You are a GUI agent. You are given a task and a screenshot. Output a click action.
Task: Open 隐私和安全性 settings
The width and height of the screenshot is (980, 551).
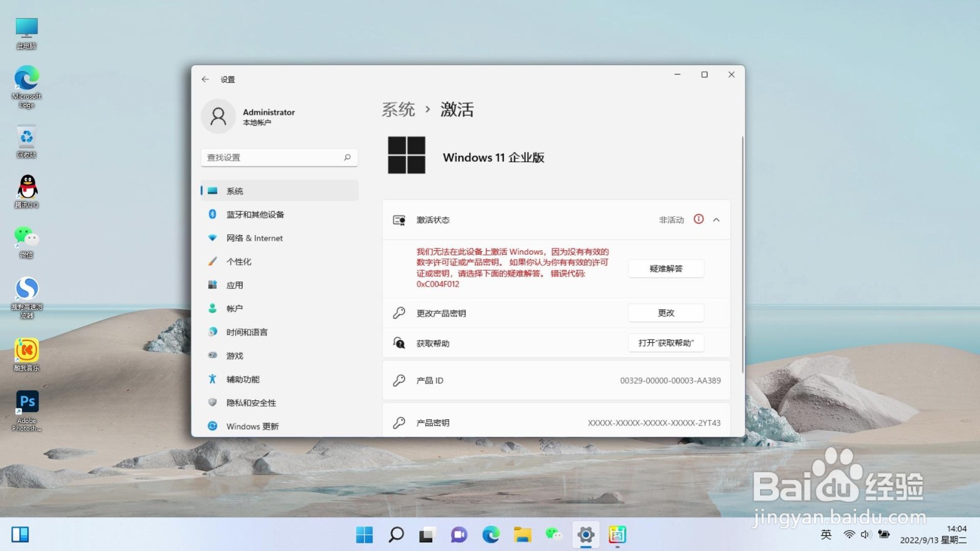tap(279, 403)
